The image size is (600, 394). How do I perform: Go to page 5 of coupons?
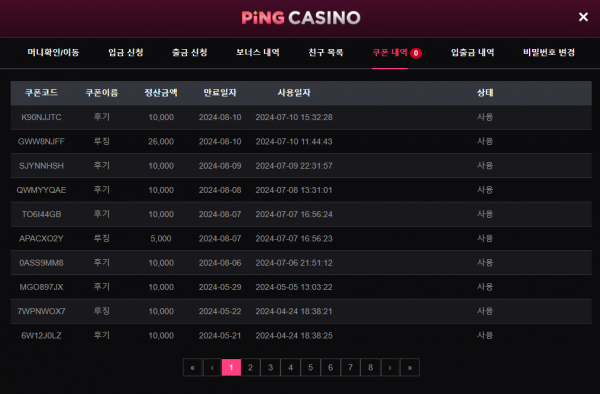[x=310, y=368]
